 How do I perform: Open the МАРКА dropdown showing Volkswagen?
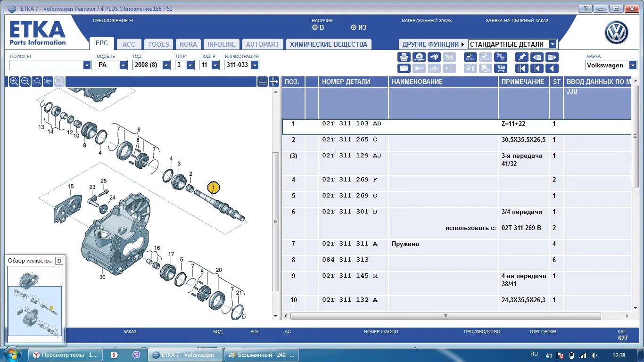(633, 66)
